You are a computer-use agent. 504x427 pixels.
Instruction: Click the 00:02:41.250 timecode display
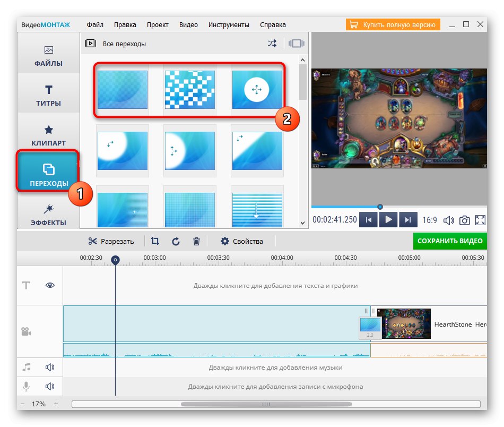point(335,220)
